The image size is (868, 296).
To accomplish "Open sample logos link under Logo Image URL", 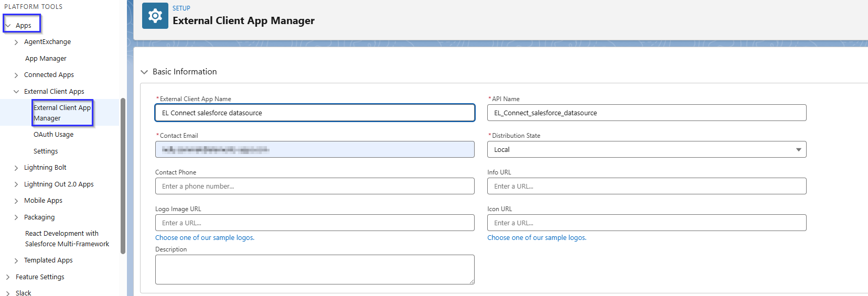I will (x=205, y=238).
